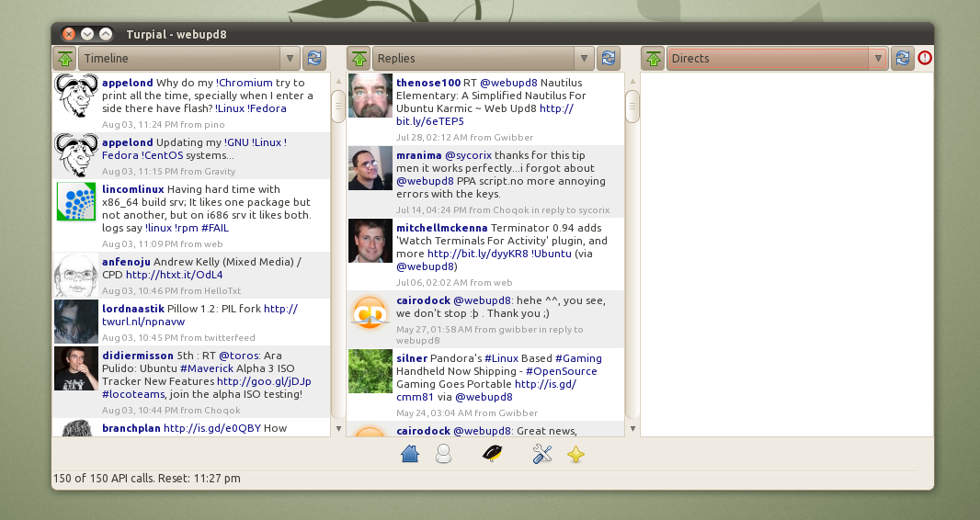Open the !CentOS group link

pos(163,155)
